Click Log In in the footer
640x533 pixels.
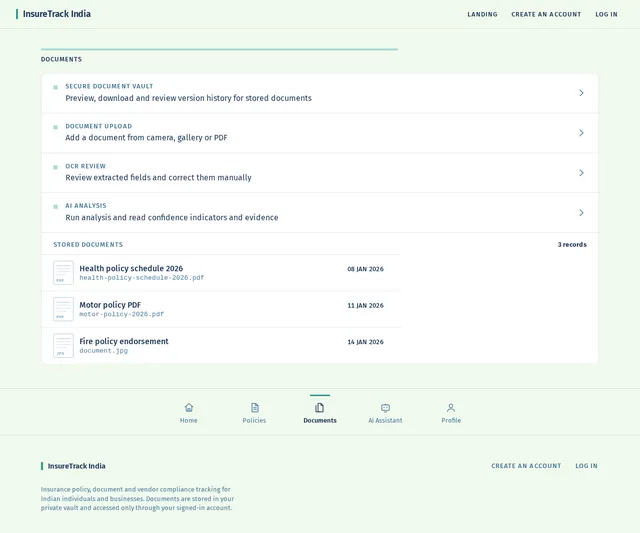tap(586, 466)
